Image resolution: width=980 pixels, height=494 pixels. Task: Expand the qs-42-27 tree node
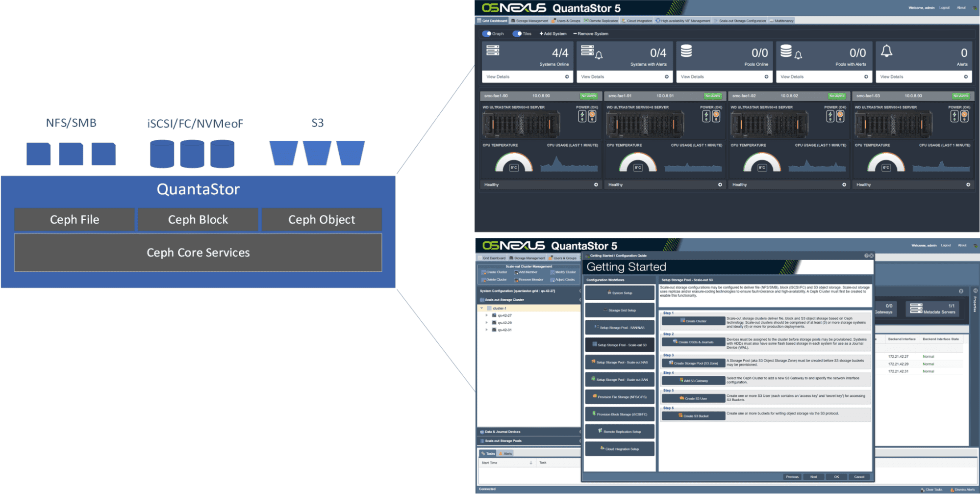(487, 315)
